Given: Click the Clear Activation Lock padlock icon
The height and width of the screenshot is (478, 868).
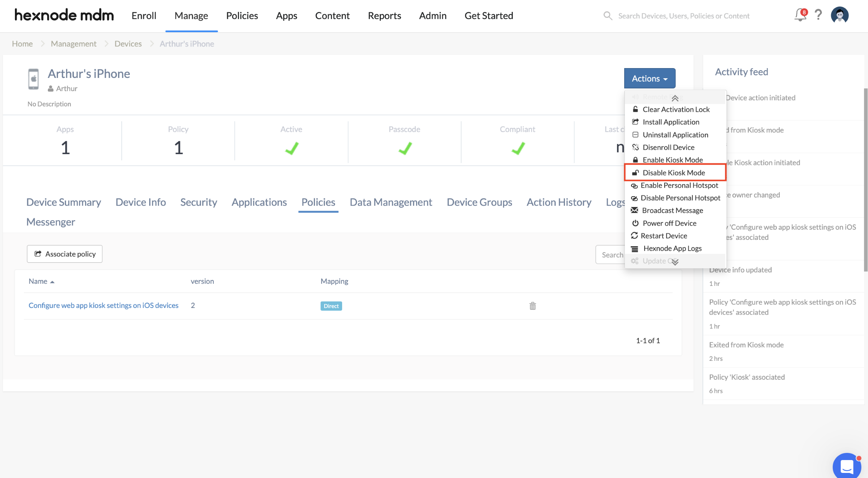Looking at the screenshot, I should coord(635,109).
